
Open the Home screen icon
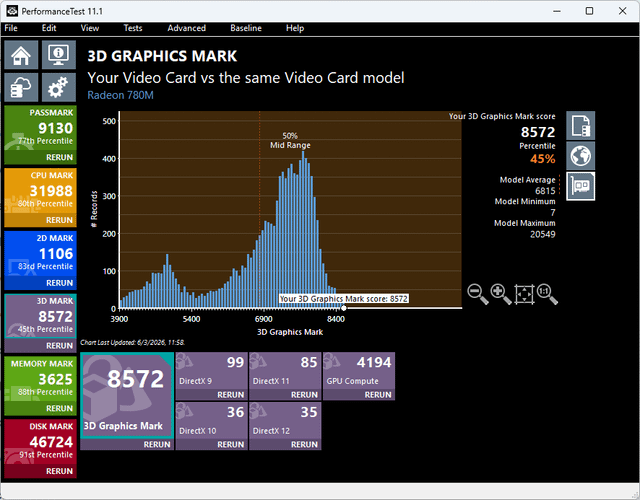[x=21, y=55]
